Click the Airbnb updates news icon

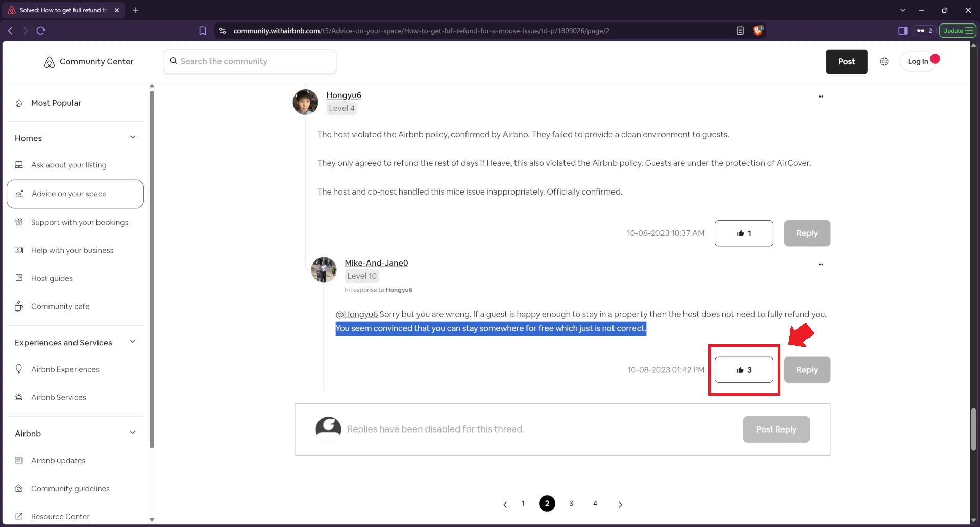[19, 460]
